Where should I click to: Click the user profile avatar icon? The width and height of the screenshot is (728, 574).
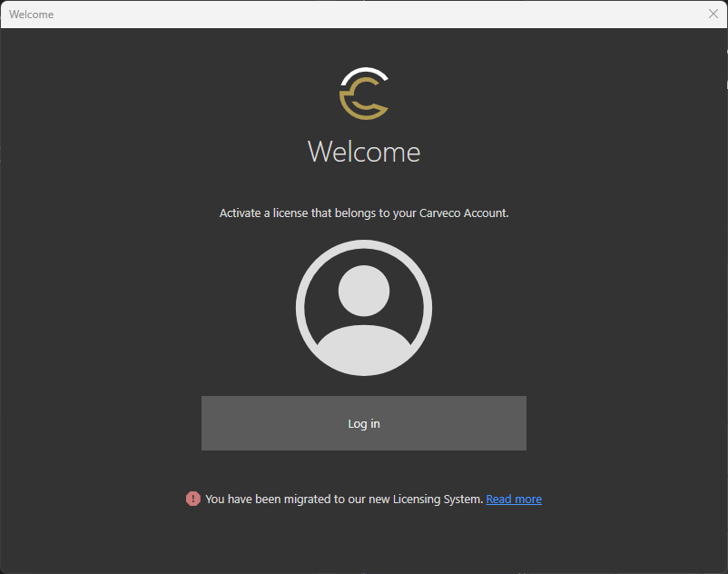[x=363, y=308]
